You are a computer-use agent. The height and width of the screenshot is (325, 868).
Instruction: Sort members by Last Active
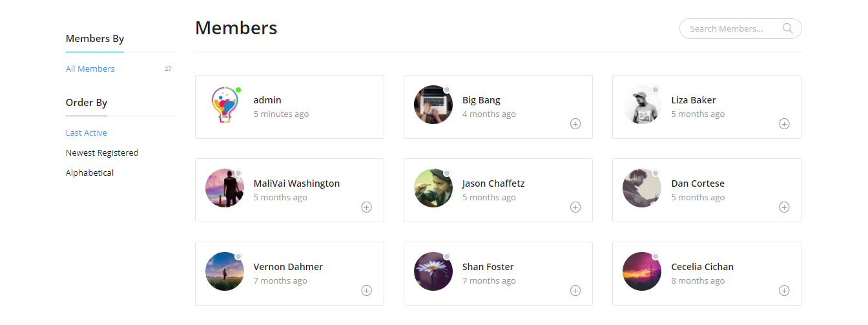[87, 132]
